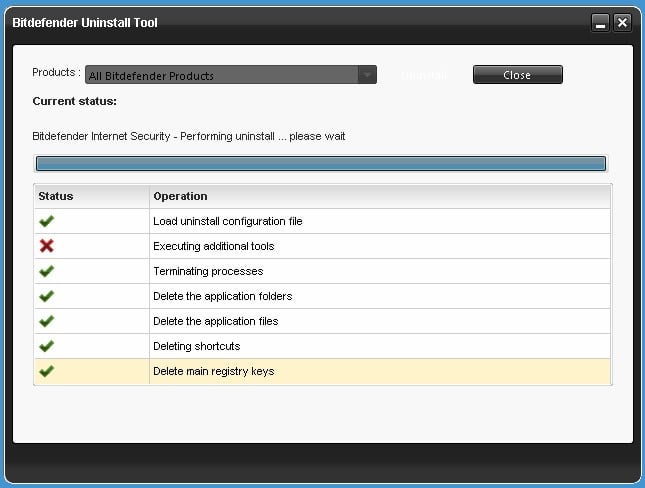Screen dimensions: 645x488
Task: Select 'Load uninstall configuration file' row text
Action: (x=227, y=221)
